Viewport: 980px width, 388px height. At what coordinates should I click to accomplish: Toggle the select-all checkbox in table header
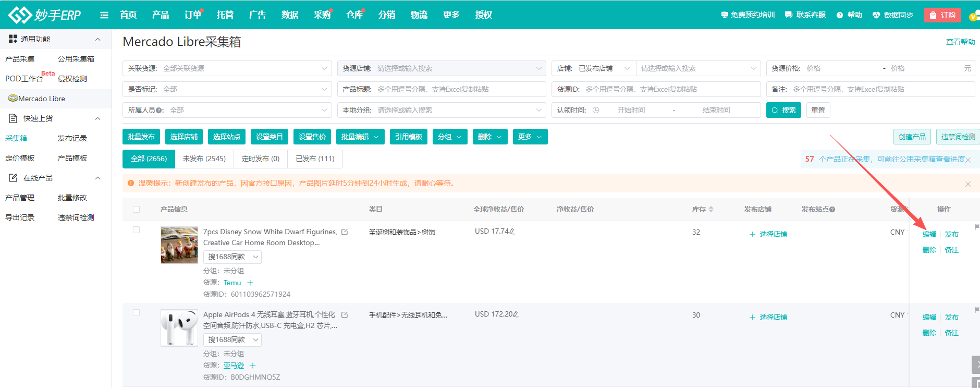[137, 209]
